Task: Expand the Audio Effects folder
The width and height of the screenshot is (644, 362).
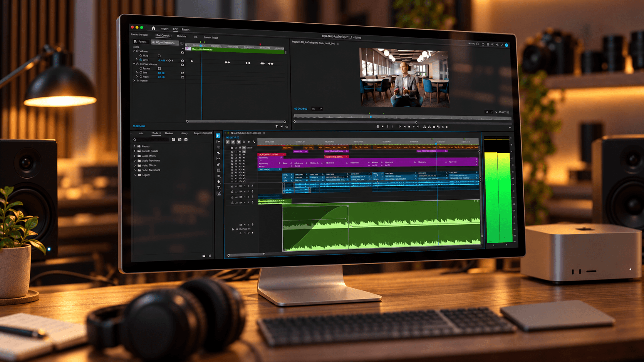Action: (135, 156)
